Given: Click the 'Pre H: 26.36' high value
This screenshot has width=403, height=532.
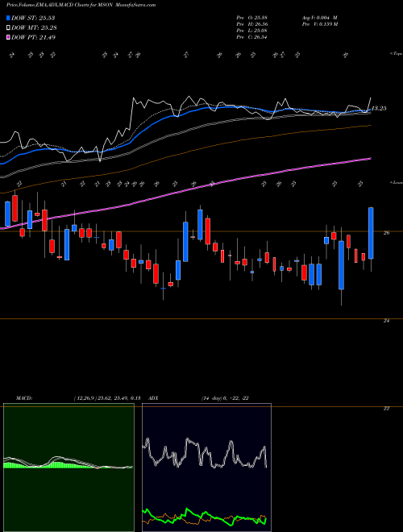Looking at the screenshot, I should pos(251,24).
